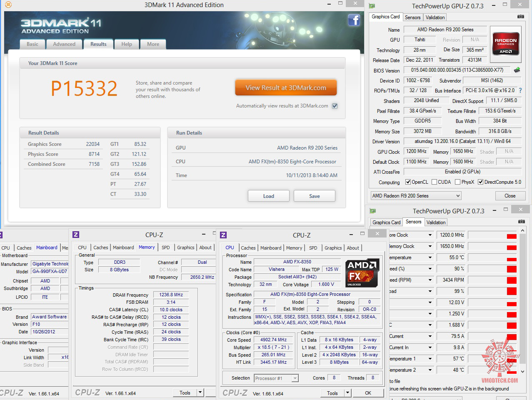Click the BIOS save chip icon in GPU-Z
Image resolution: width=532 pixels, height=400 pixels.
517,70
